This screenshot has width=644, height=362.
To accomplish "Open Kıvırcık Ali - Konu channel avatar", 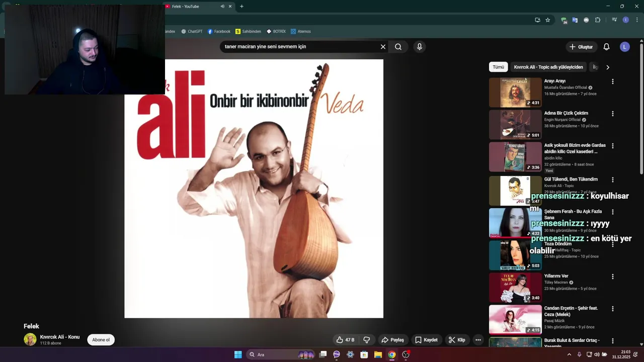I will [30, 339].
